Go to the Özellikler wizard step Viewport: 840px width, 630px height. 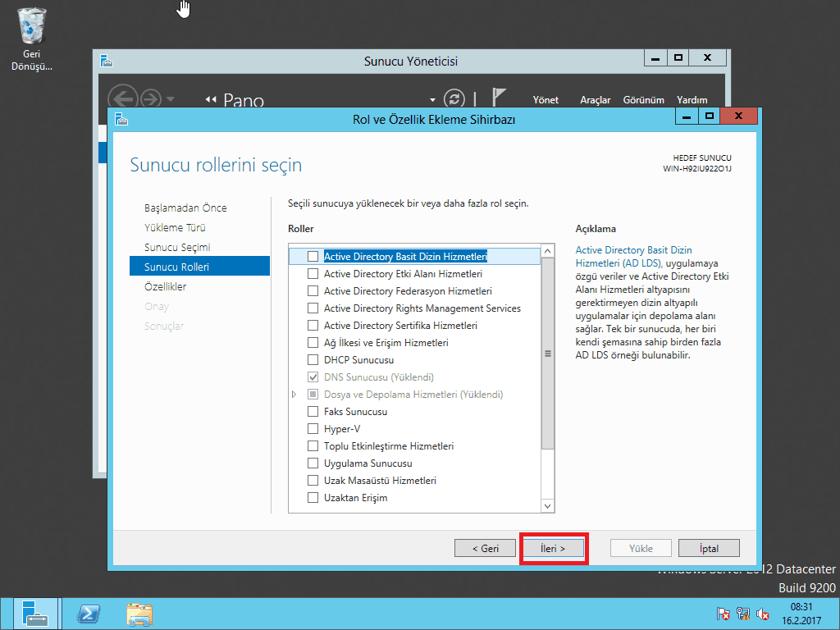coord(165,287)
